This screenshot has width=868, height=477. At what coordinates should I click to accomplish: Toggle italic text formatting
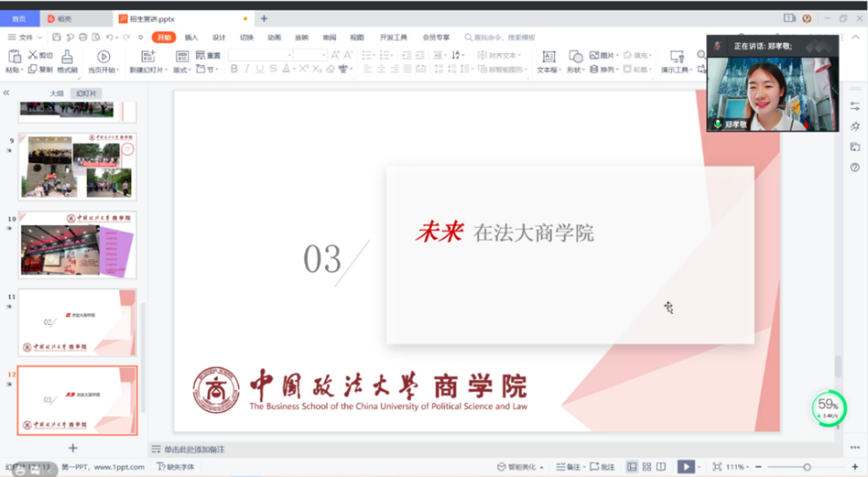247,70
